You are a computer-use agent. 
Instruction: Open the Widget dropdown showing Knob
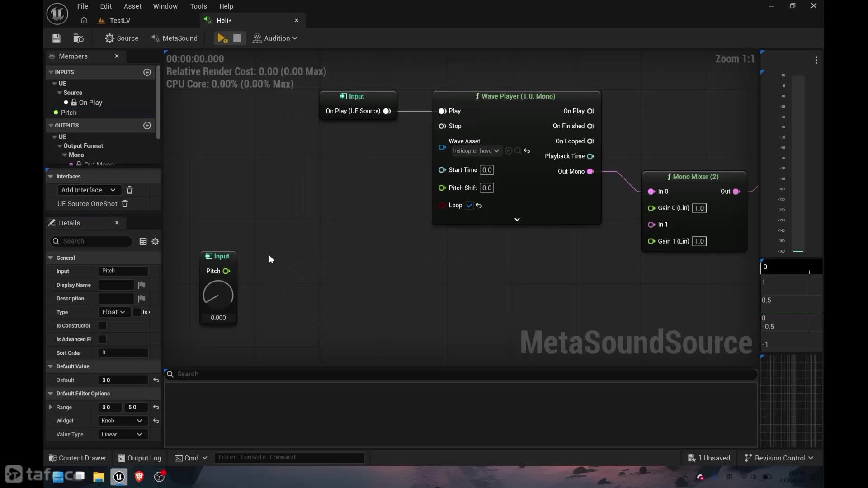[122, 421]
